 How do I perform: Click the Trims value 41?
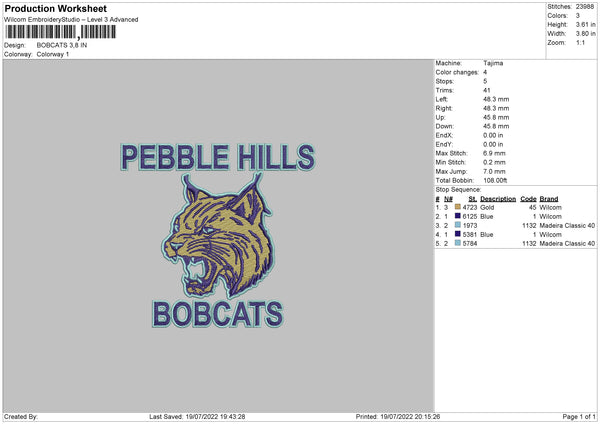point(486,90)
